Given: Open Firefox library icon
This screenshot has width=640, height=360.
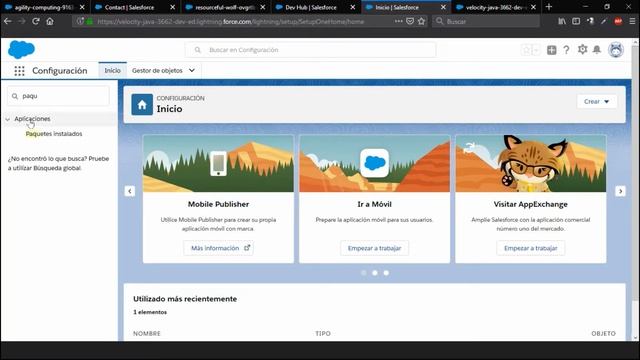Looking at the screenshot, I should 562,21.
